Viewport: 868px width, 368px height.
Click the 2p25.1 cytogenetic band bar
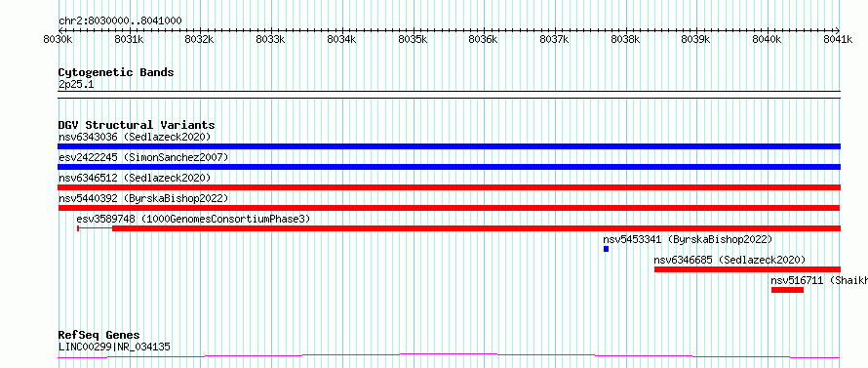pos(449,95)
